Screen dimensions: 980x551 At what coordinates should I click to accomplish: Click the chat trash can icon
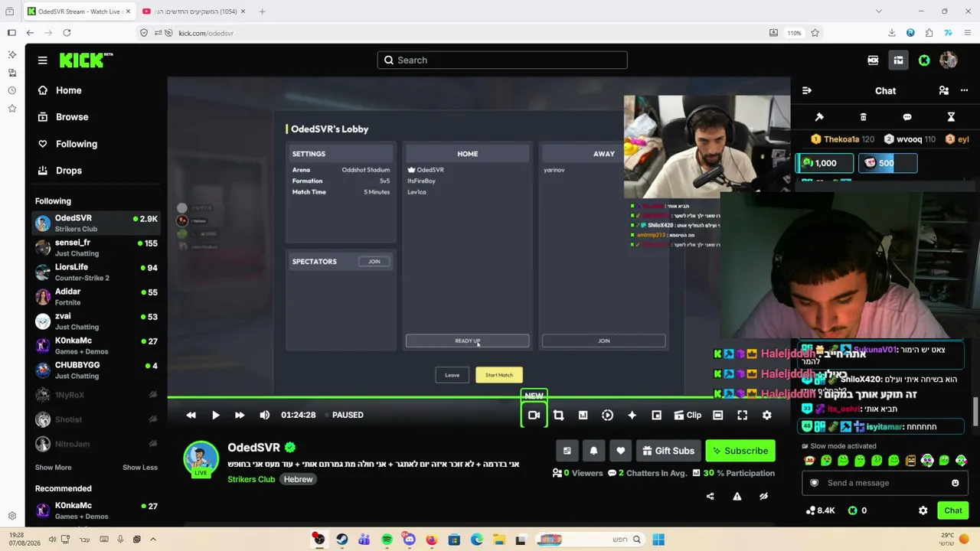[863, 117]
